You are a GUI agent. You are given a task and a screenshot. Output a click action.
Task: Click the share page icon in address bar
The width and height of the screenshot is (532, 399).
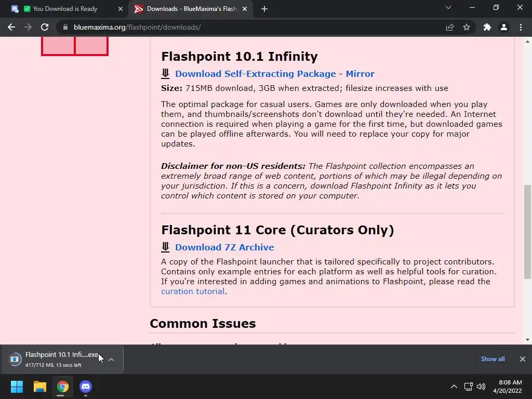pyautogui.click(x=450, y=27)
